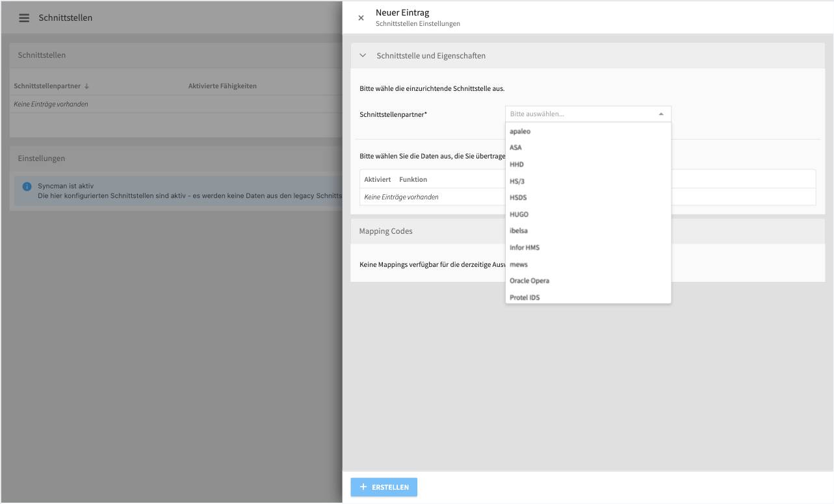Click the Einstellungen panel heading
834x504 pixels.
[x=42, y=158]
